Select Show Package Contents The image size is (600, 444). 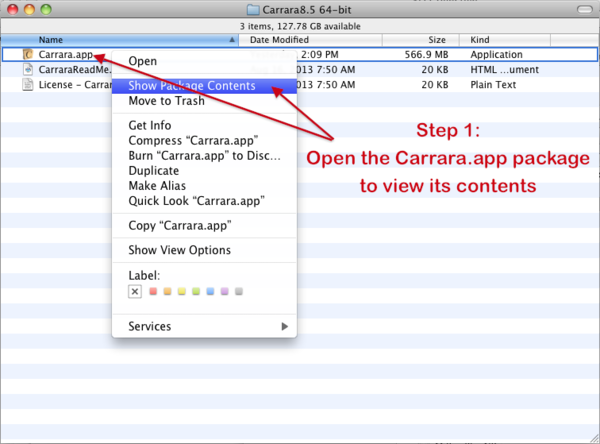click(x=204, y=86)
